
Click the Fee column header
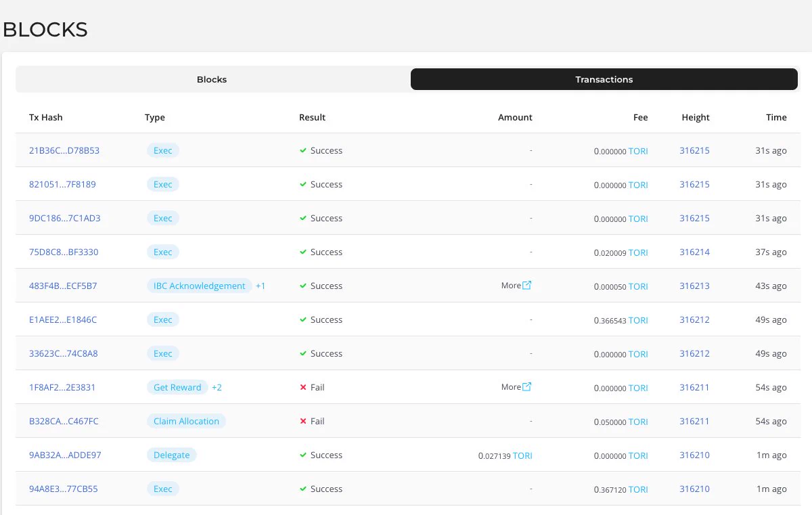[x=641, y=117]
